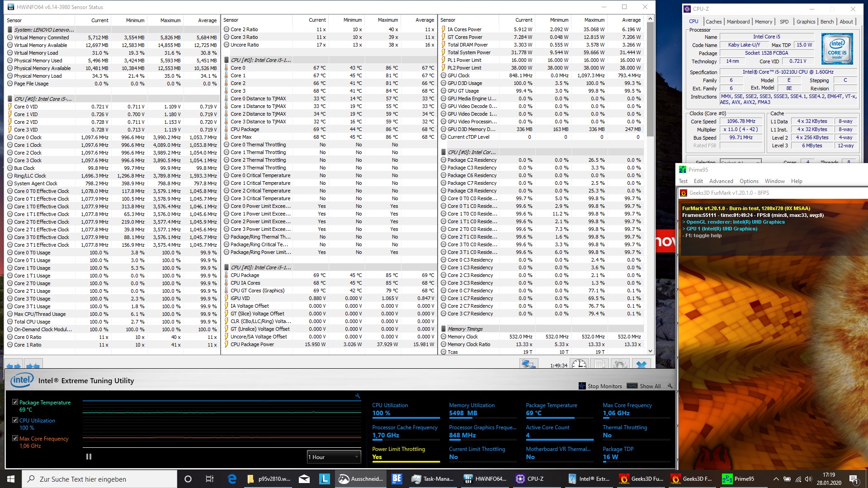This screenshot has height=488, width=868.
Task: Click the HWiNFO settings gear icon
Action: [620, 364]
